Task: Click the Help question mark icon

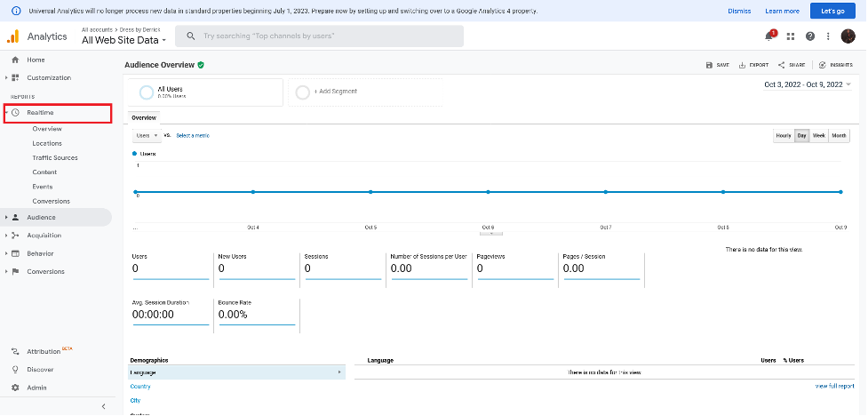Action: pyautogui.click(x=809, y=36)
